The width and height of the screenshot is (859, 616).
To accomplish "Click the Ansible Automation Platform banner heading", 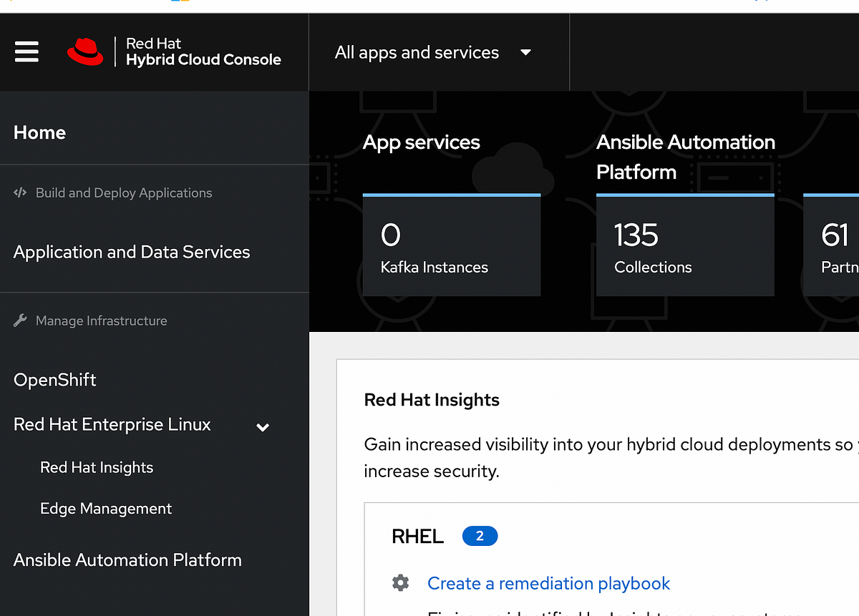I will [686, 157].
